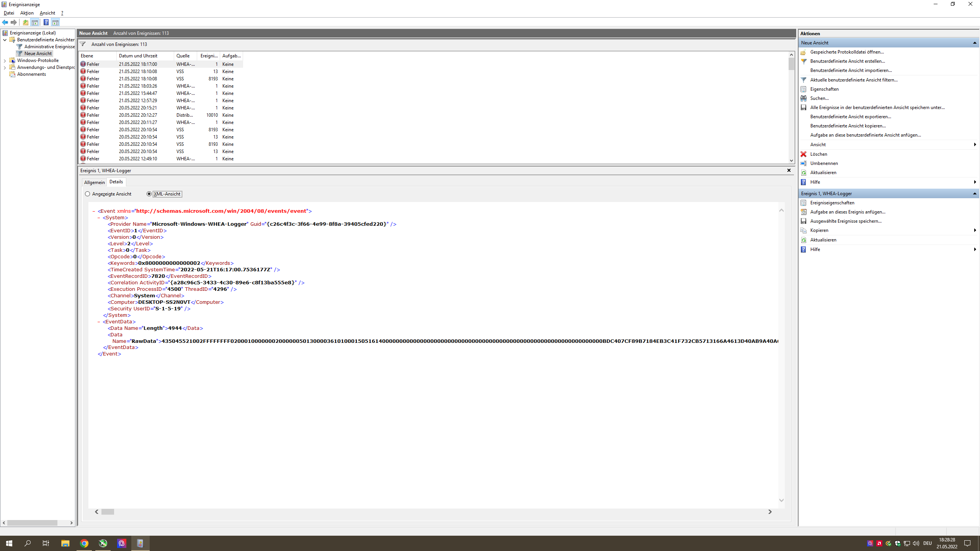
Task: Click the Ereigniseigenschaften icon
Action: coord(804,203)
